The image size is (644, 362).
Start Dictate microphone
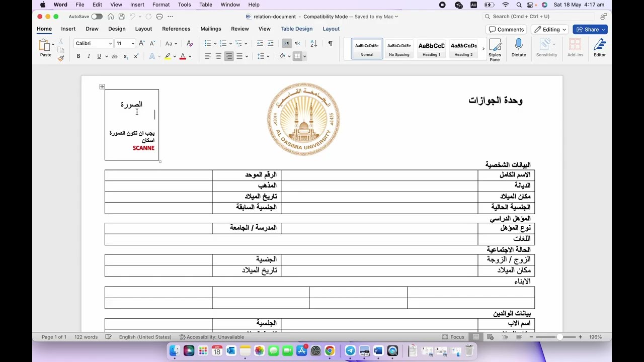coord(519,48)
